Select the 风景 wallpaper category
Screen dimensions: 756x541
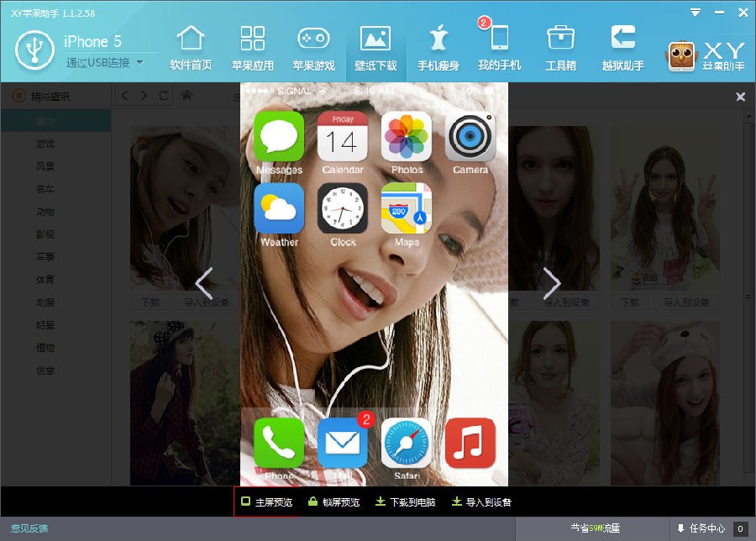coord(45,166)
